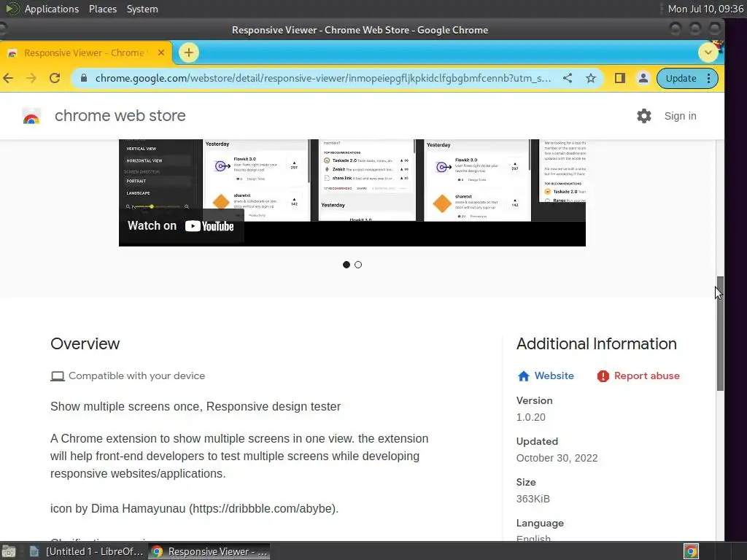Viewport: 747px width, 560px height.
Task: Click the address bar URL field
Action: pyautogui.click(x=323, y=78)
